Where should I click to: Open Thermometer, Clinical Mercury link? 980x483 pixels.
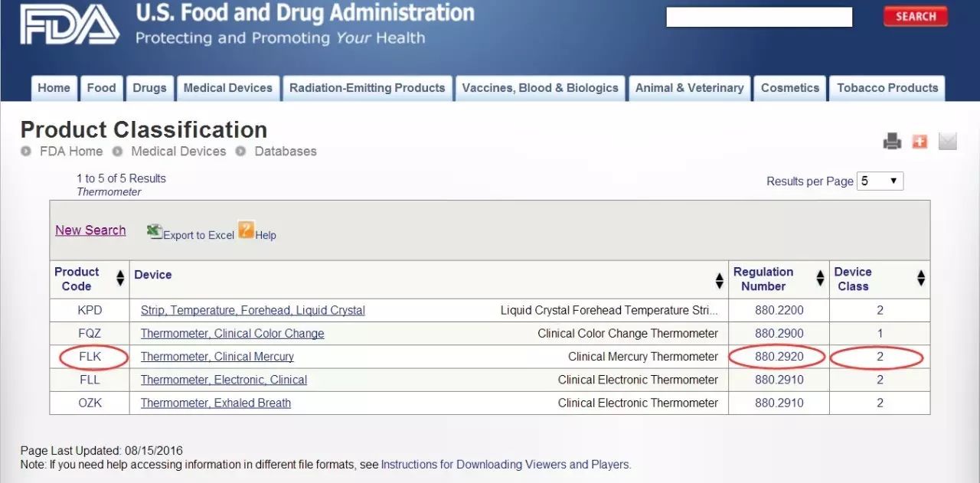[x=217, y=357]
